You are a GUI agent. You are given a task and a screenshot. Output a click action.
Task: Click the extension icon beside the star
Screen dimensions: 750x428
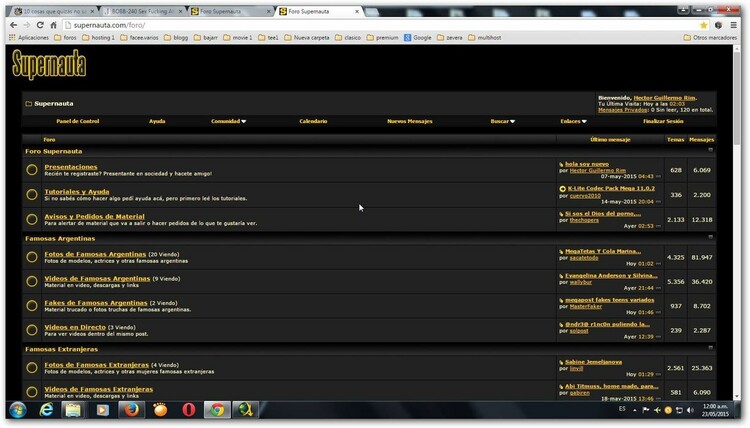point(718,25)
